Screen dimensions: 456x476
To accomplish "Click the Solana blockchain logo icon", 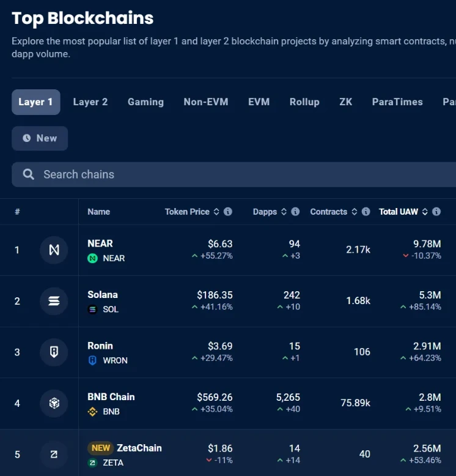I will [x=54, y=301].
